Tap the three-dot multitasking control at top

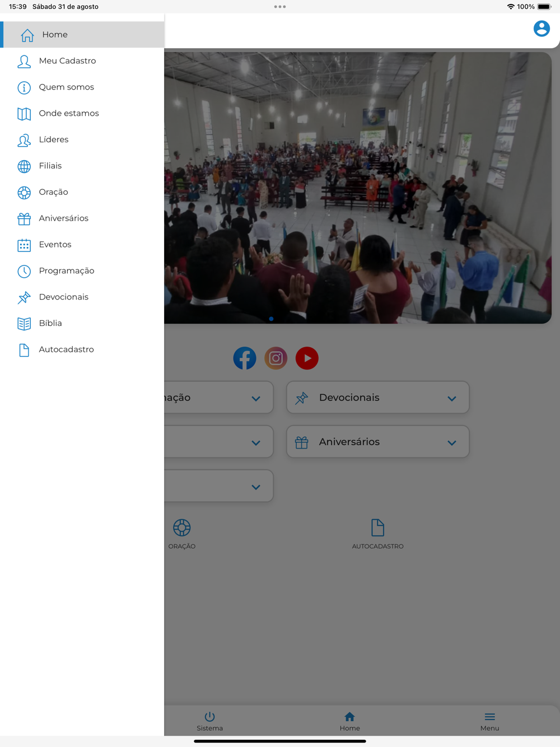[280, 7]
